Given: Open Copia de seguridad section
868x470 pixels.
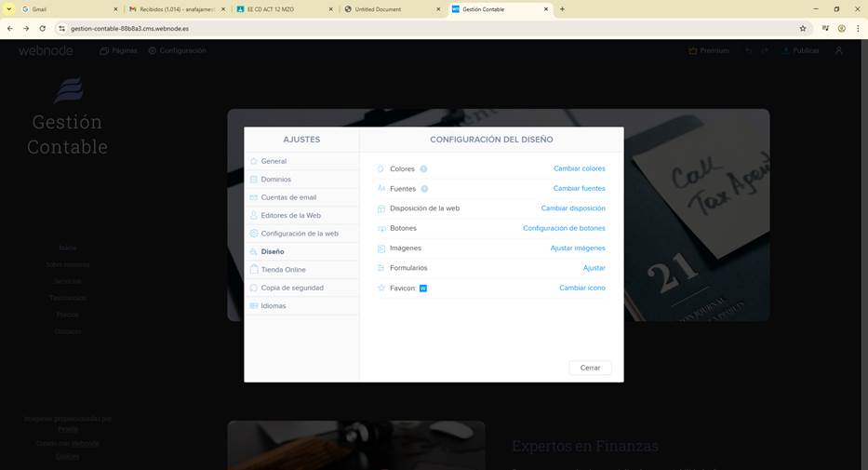Looking at the screenshot, I should [292, 288].
